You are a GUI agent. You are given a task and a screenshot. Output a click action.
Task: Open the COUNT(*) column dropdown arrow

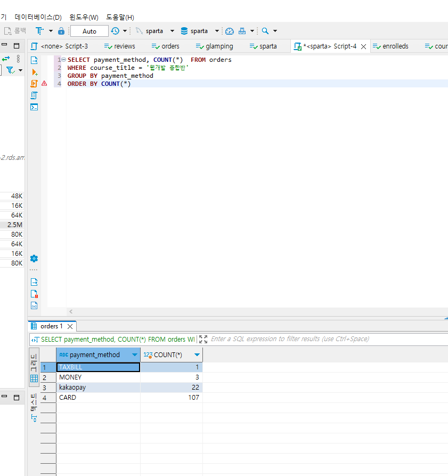[x=197, y=354]
